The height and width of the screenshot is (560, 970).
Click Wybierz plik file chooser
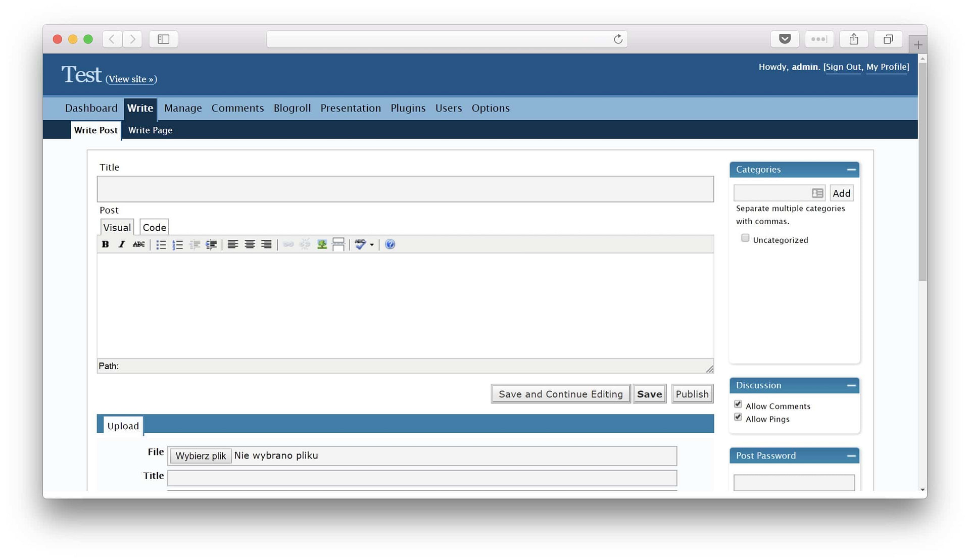[x=201, y=456]
